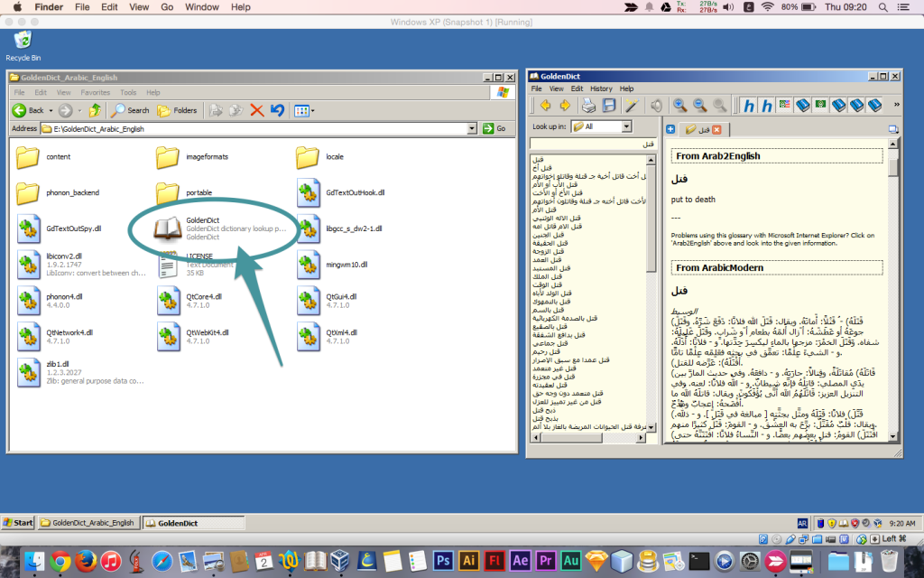Click the Explorer Undo icon
Image resolution: width=924 pixels, height=578 pixels.
[x=278, y=110]
